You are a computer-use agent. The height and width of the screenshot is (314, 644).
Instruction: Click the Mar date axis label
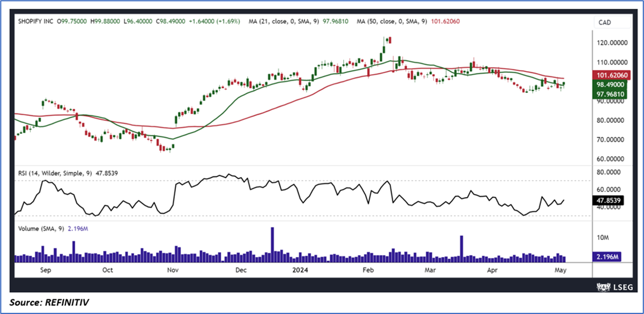point(430,270)
